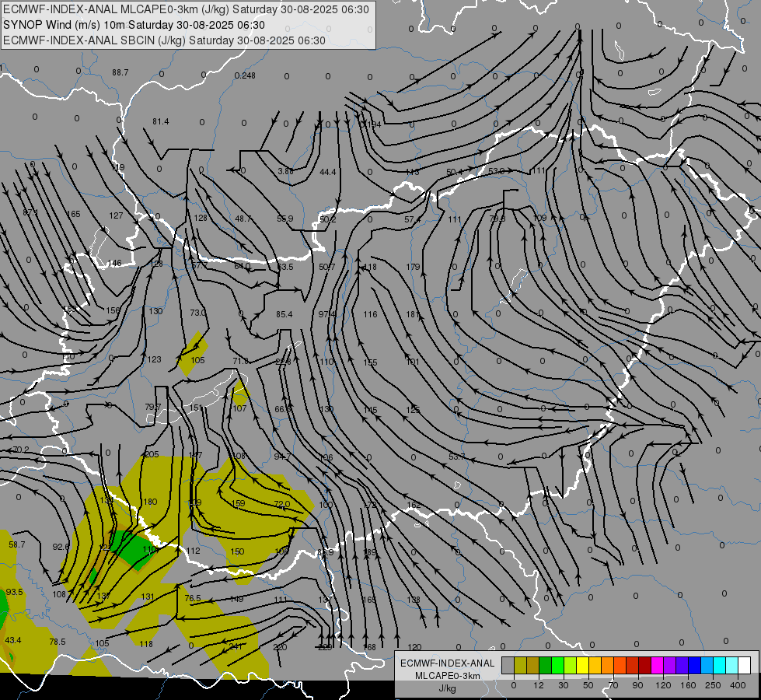Click the SBCIN title line in header
The height and width of the screenshot is (700, 761).
pyautogui.click(x=164, y=40)
